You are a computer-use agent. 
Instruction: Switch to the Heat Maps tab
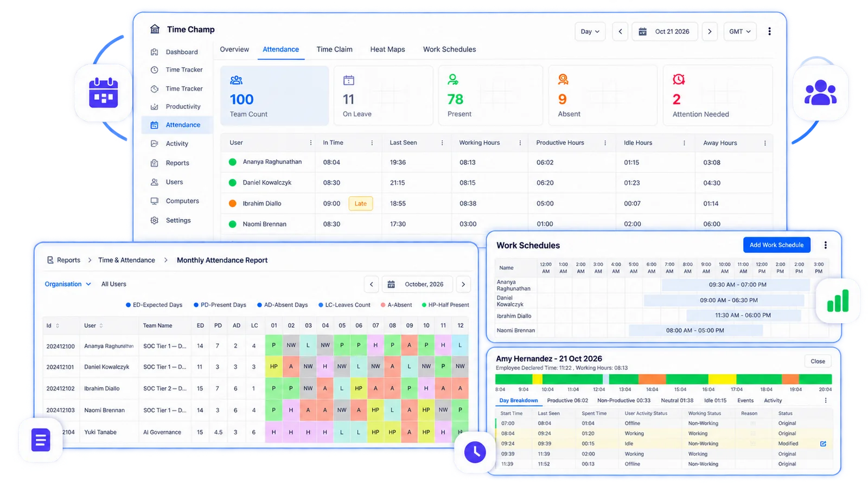point(387,49)
